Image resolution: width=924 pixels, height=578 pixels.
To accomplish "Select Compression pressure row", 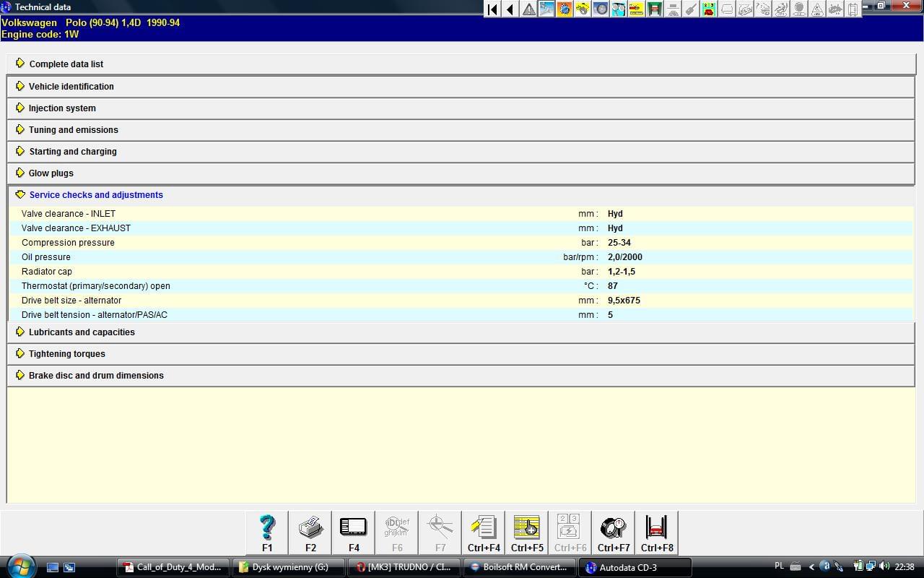I will pos(461,242).
